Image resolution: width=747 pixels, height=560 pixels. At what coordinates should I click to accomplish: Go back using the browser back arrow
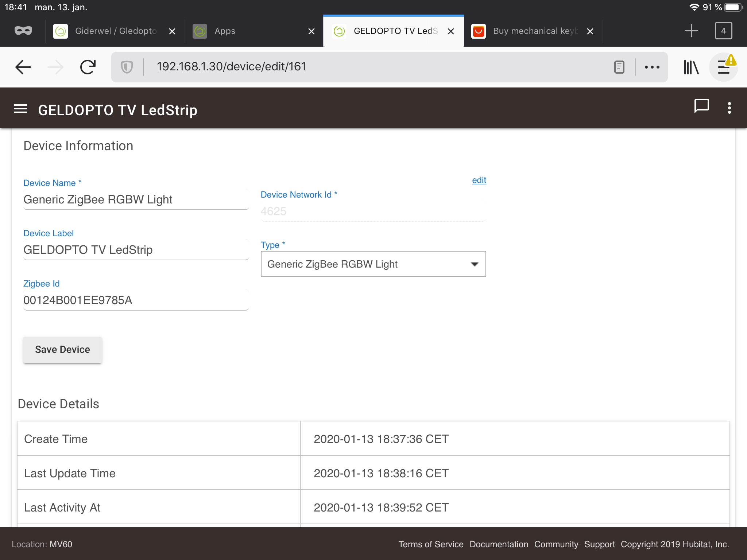[x=23, y=67]
